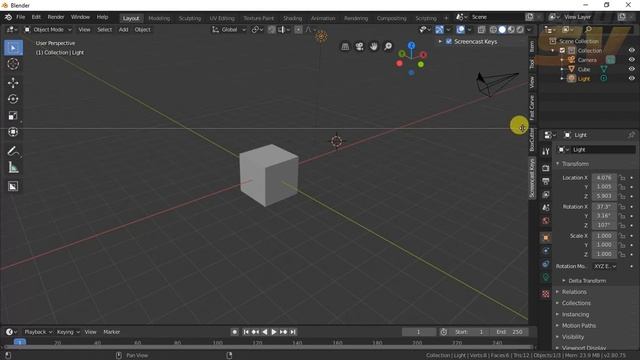Screen dimensions: 640x360
Task: Open the Scene properties tab icon
Action: pos(546,207)
